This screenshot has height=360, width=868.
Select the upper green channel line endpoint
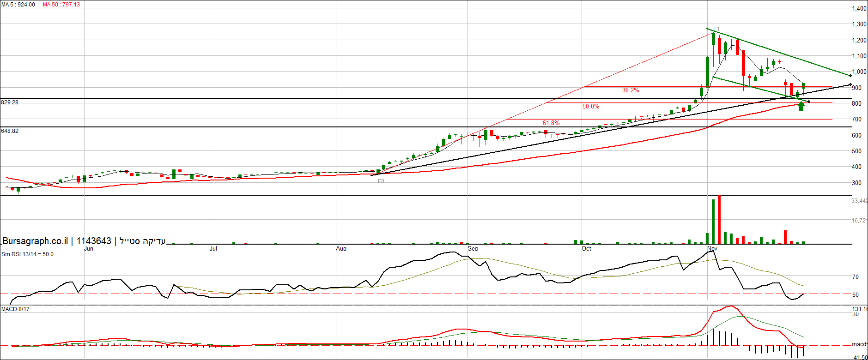tap(850, 75)
